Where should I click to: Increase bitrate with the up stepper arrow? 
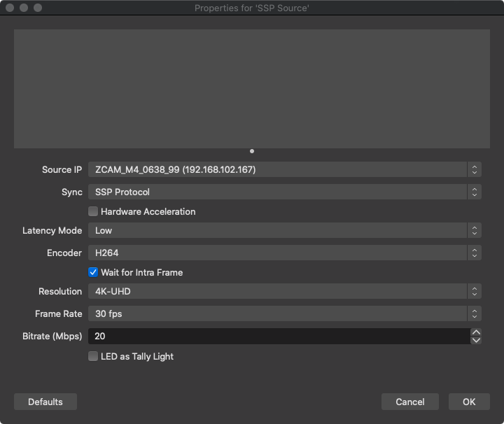476,332
